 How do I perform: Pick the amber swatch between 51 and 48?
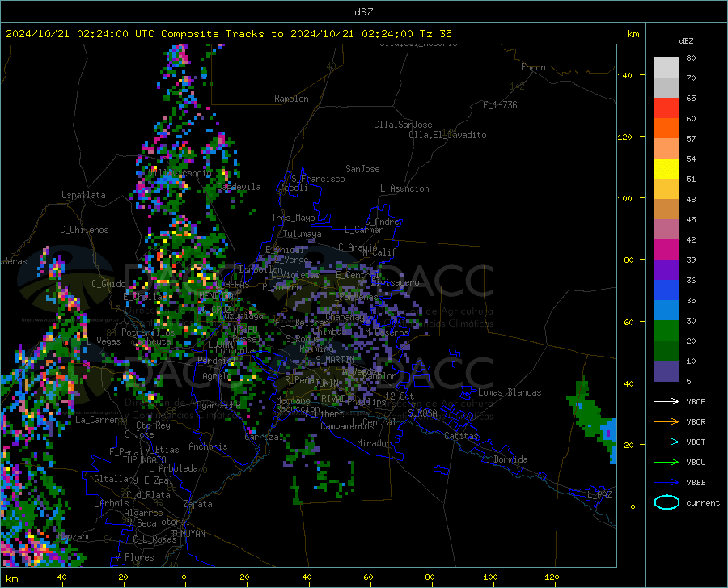click(667, 189)
